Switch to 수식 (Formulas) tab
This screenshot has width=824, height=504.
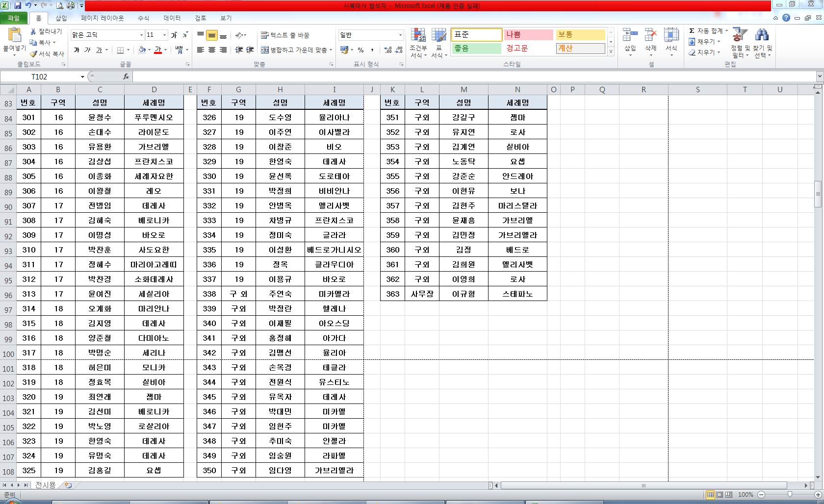coord(143,18)
